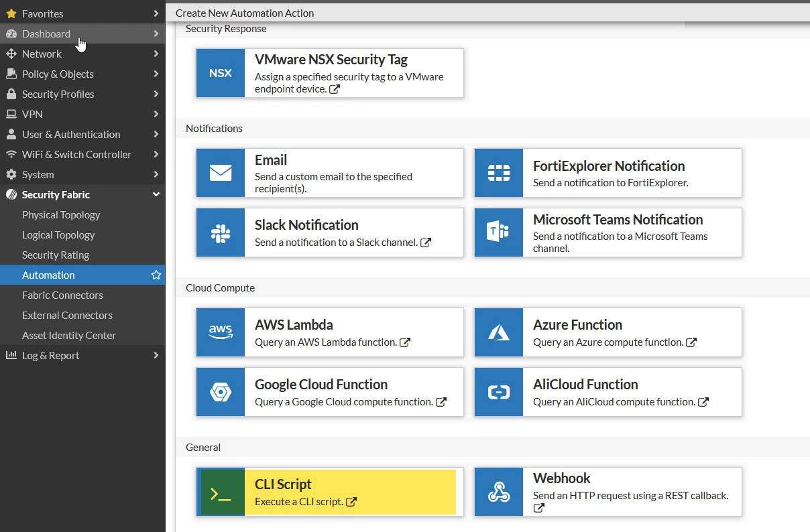This screenshot has height=532, width=810.
Task: Click the General section heading
Action: click(203, 447)
